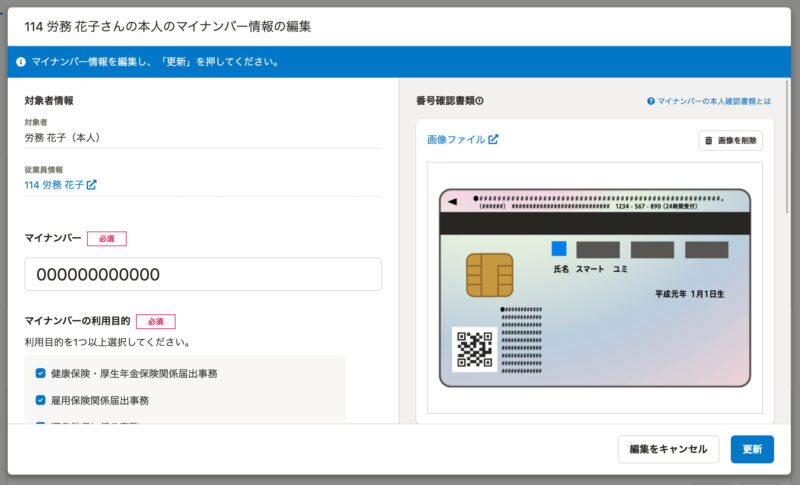The height and width of the screenshot is (485, 800).
Task: Click question mark icon before help link
Action: pyautogui.click(x=651, y=101)
